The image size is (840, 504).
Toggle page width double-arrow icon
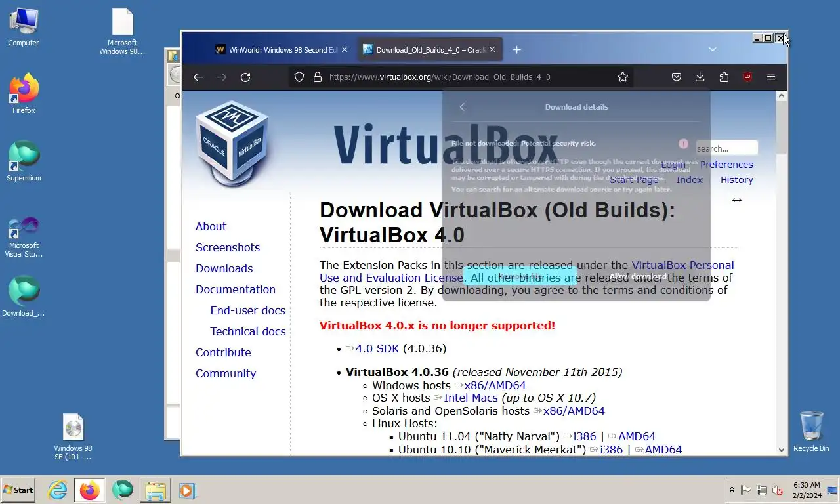pos(737,200)
